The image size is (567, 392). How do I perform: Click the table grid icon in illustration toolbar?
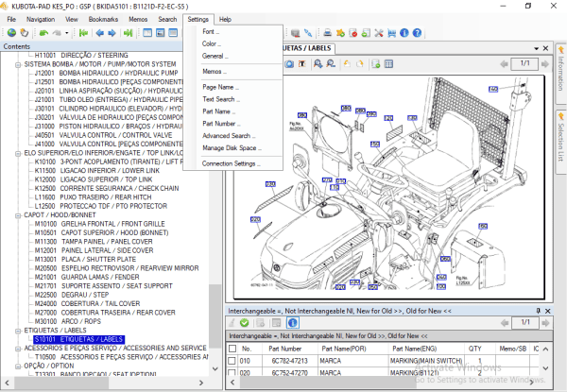pyautogui.click(x=388, y=64)
